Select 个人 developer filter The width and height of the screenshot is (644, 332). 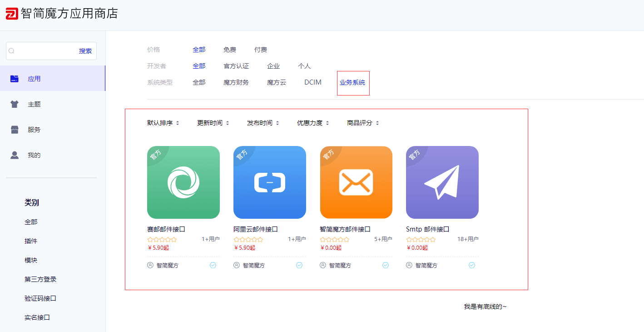click(x=304, y=66)
